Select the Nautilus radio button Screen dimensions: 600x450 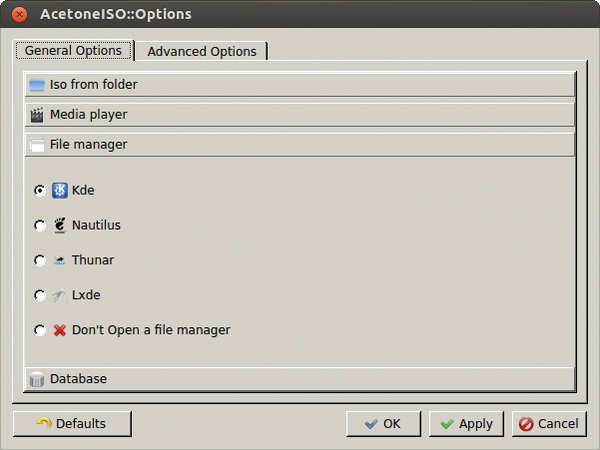pos(40,225)
